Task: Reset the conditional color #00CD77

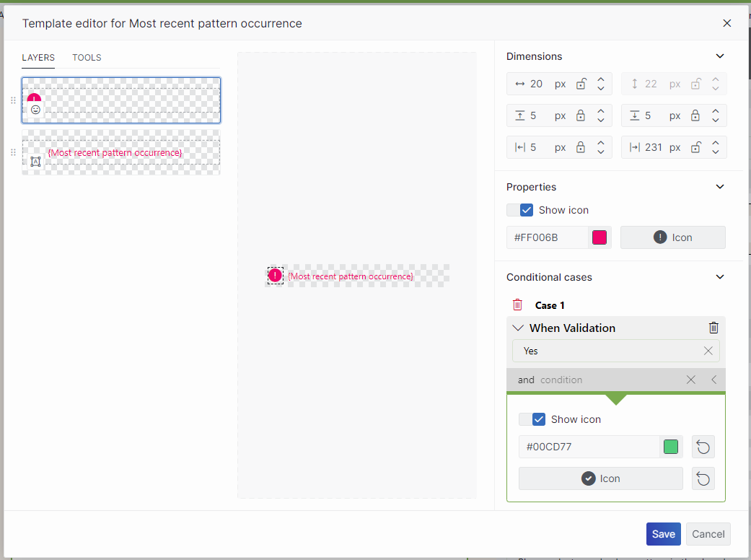Action: pyautogui.click(x=703, y=447)
